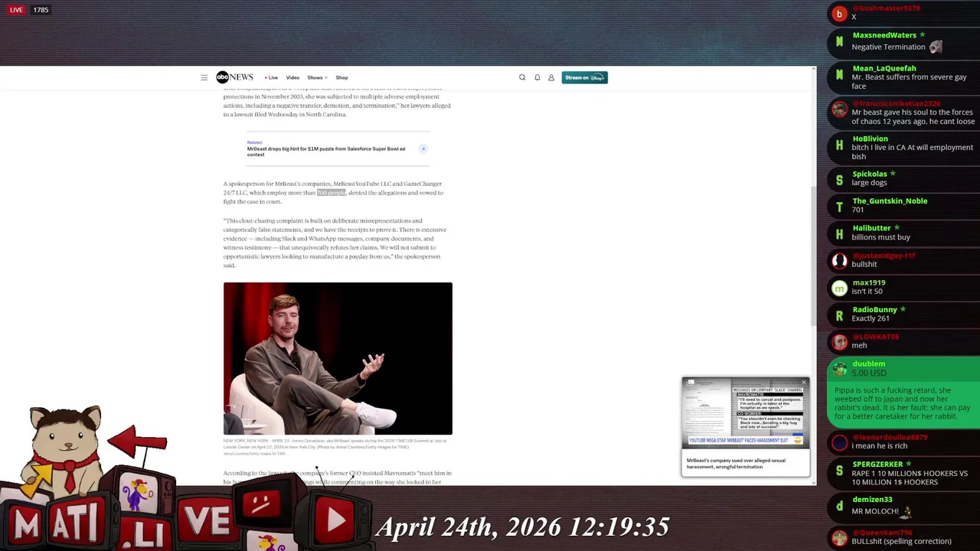The image size is (980, 551).
Task: Click the 'Negative Termination' chat message
Action: [x=888, y=47]
